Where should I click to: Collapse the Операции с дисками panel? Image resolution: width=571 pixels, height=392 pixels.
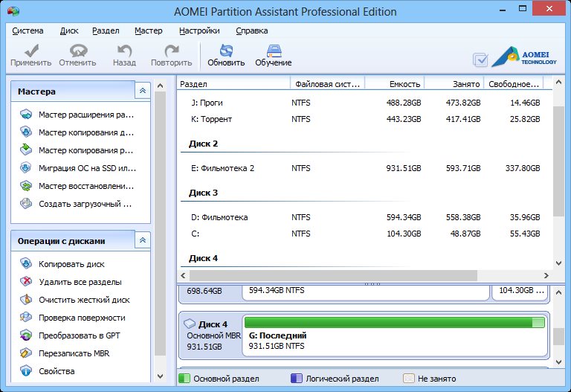(143, 240)
